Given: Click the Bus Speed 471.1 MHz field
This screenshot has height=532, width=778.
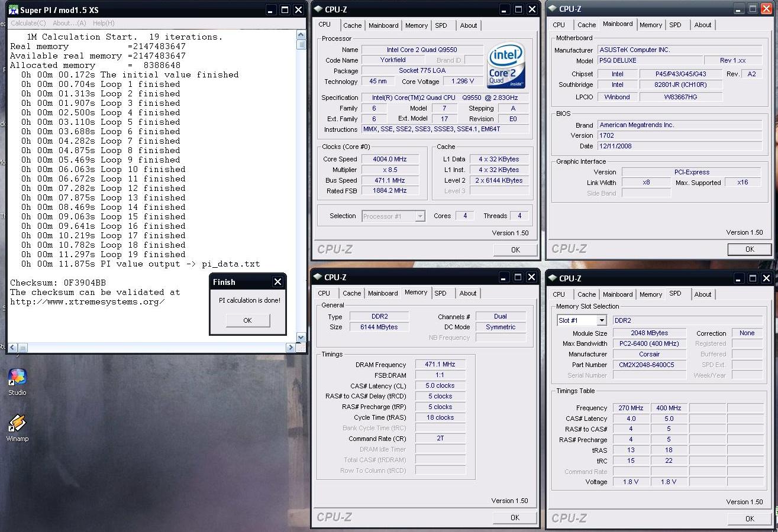Looking at the screenshot, I should pyautogui.click(x=390, y=180).
